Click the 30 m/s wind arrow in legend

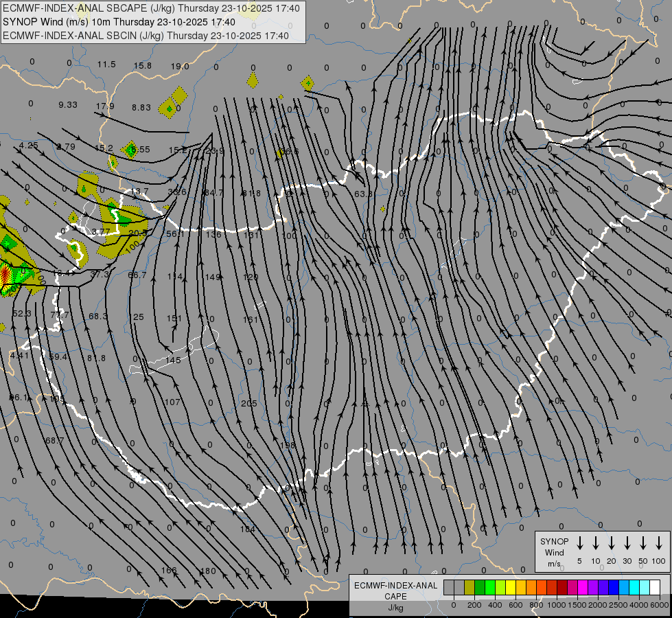[627, 543]
